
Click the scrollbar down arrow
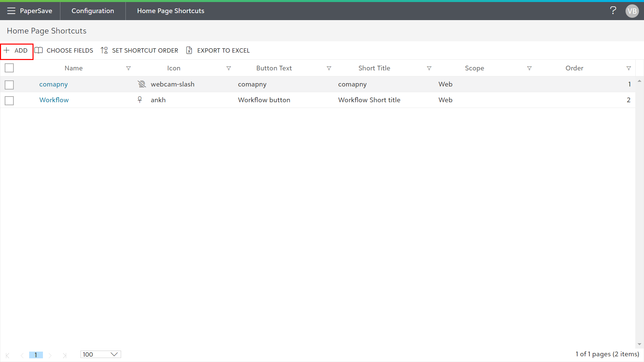click(639, 344)
